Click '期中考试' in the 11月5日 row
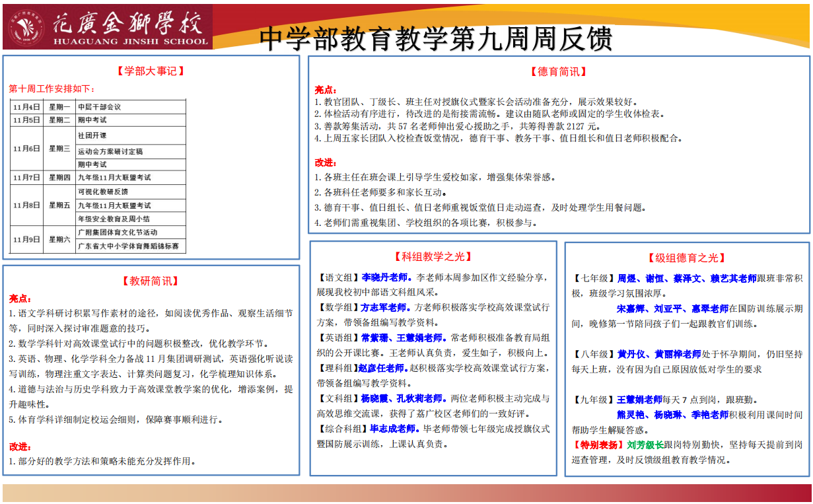813x504 pixels. (130, 120)
